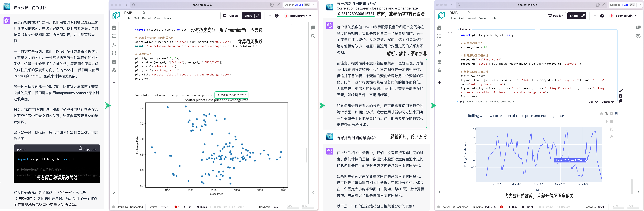Click the Plotly reset axes home icon
The height and width of the screenshot is (211, 644).
[611, 136]
